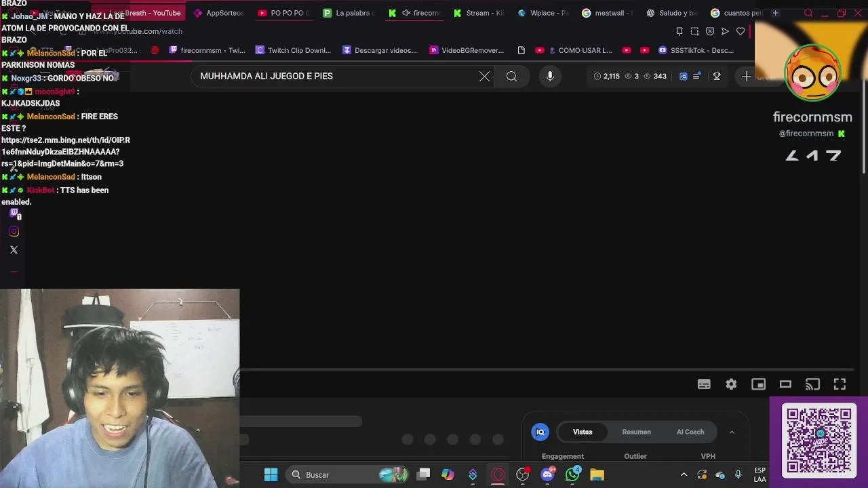868x488 pixels.
Task: Click the blank page bookmark icon
Action: click(521, 50)
